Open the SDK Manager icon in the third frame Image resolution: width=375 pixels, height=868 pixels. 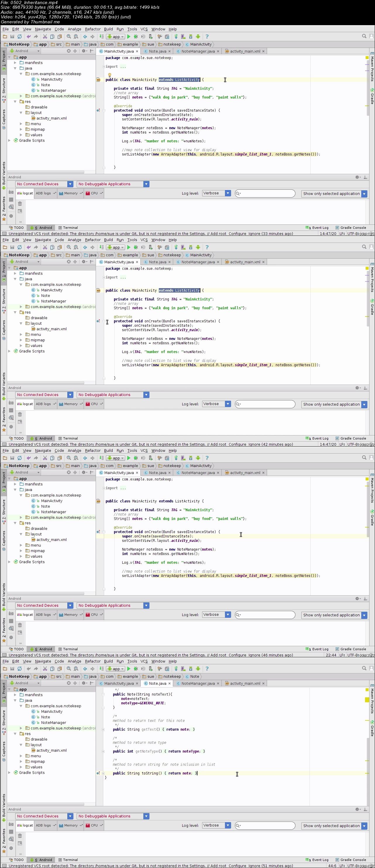pos(190,458)
